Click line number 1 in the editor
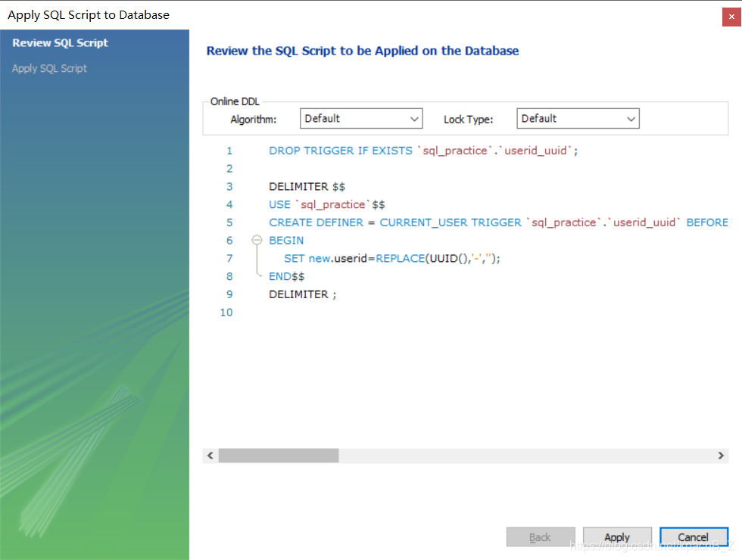Screen dimensions: 742x560 click(x=229, y=151)
